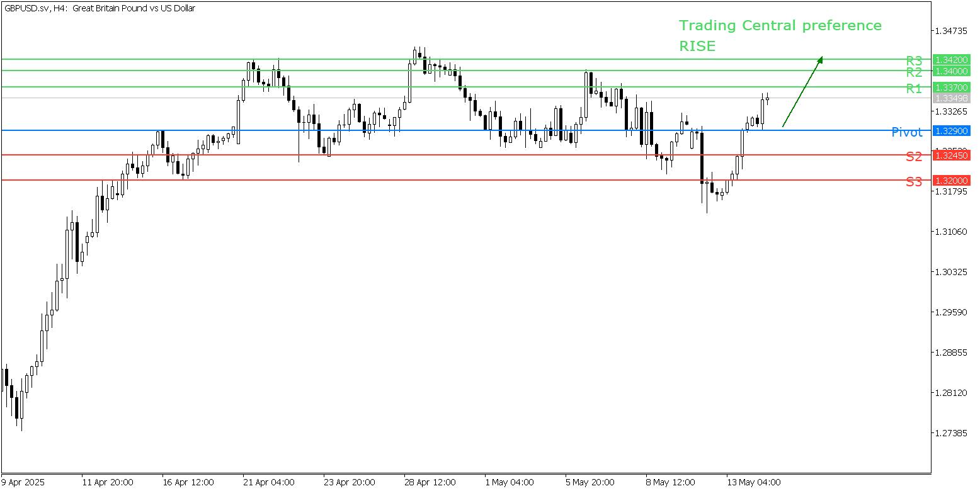The image size is (980, 491).
Task: Click the Trading Central preference text
Action: click(x=780, y=26)
